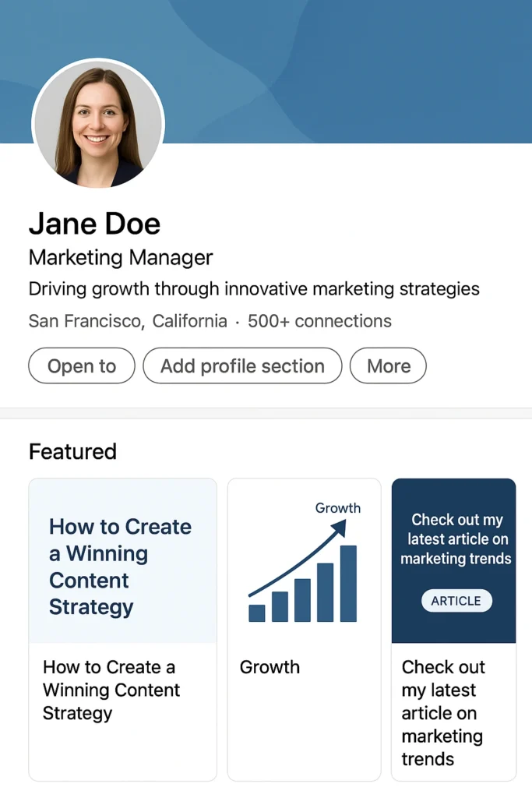This screenshot has height=798, width=532.
Task: Click the Featured section heading
Action: (x=72, y=451)
